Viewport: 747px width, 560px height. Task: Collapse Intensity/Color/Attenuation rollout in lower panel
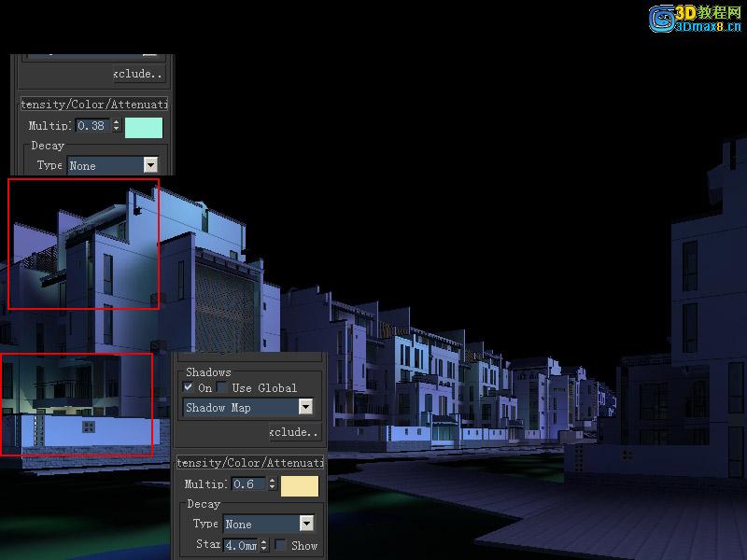pyautogui.click(x=249, y=462)
